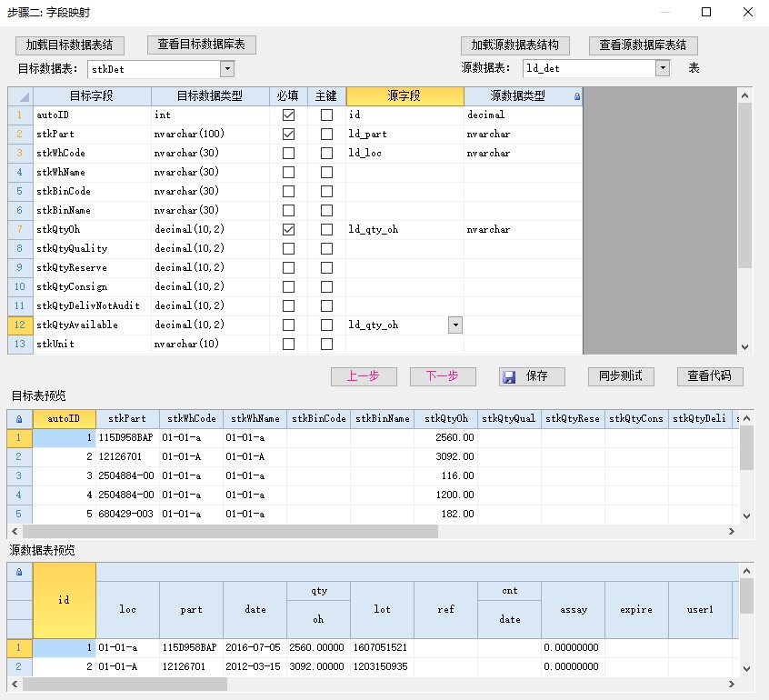This screenshot has width=769, height=700.
Task: Click 115D958BAP cell in target preview
Action: point(127,437)
